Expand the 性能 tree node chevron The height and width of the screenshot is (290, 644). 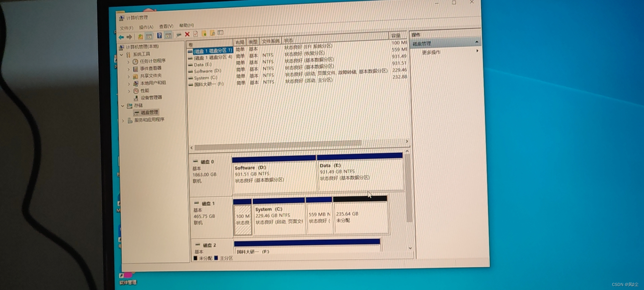pos(129,91)
